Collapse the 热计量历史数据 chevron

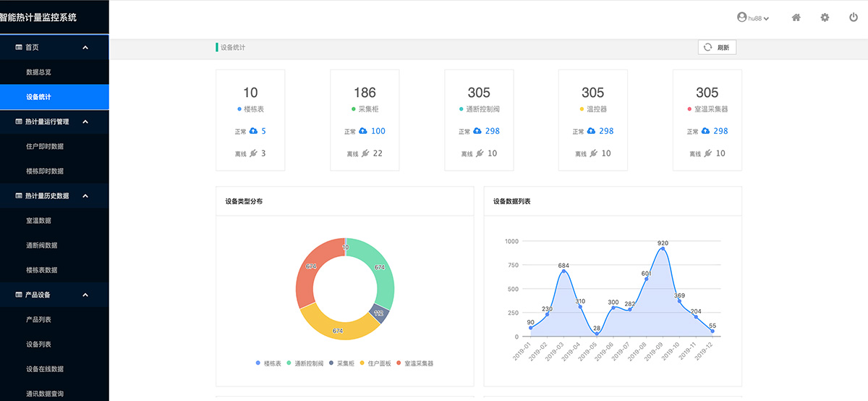coord(85,195)
